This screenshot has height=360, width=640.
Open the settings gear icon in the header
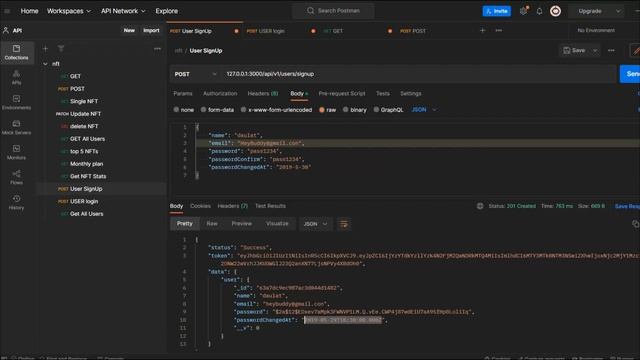(523, 11)
